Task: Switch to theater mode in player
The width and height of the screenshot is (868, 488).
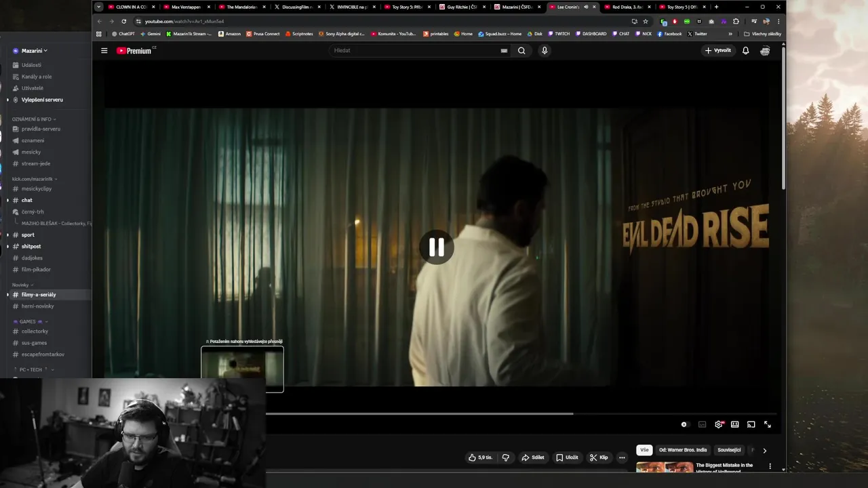Action: tap(734, 424)
